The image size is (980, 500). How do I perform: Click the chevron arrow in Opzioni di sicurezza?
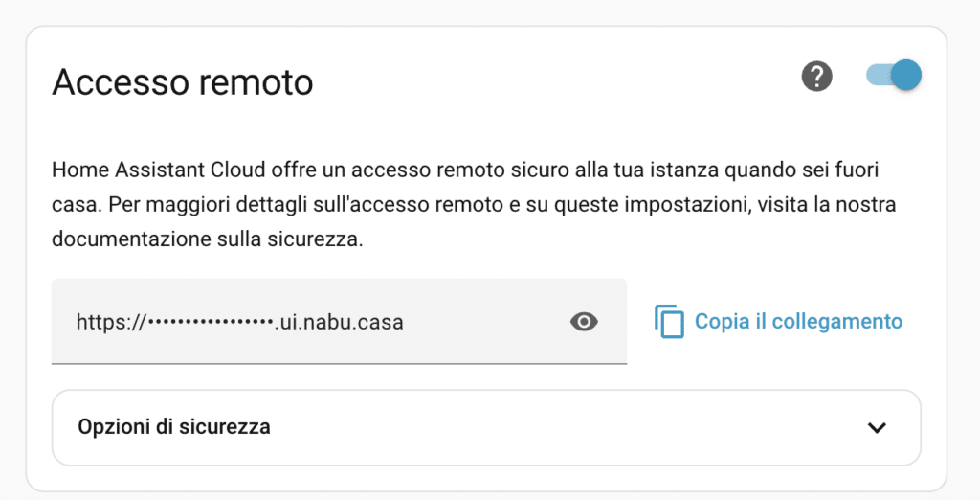877,428
